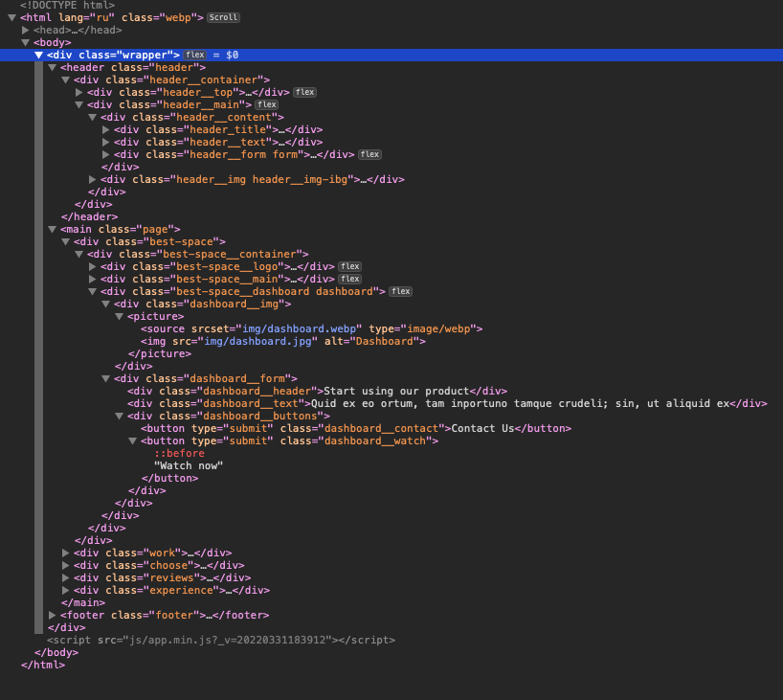783x700 pixels.
Task: Select the script app.min.js row
Action: [x=221, y=640]
